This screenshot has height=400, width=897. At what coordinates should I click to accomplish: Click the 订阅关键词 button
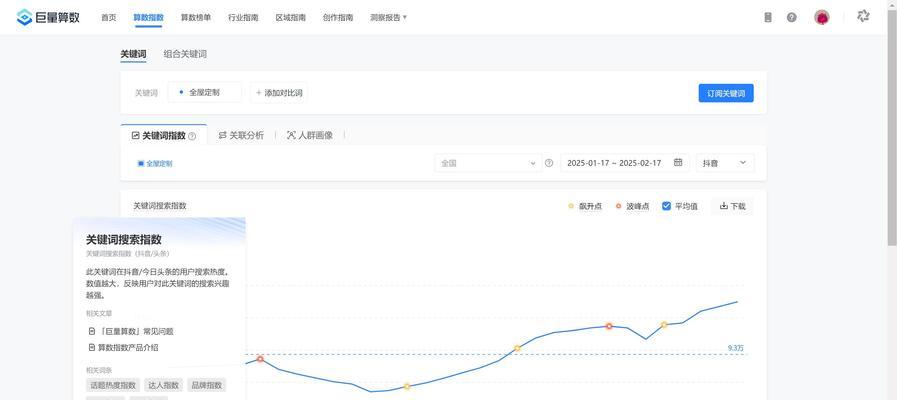pyautogui.click(x=726, y=93)
